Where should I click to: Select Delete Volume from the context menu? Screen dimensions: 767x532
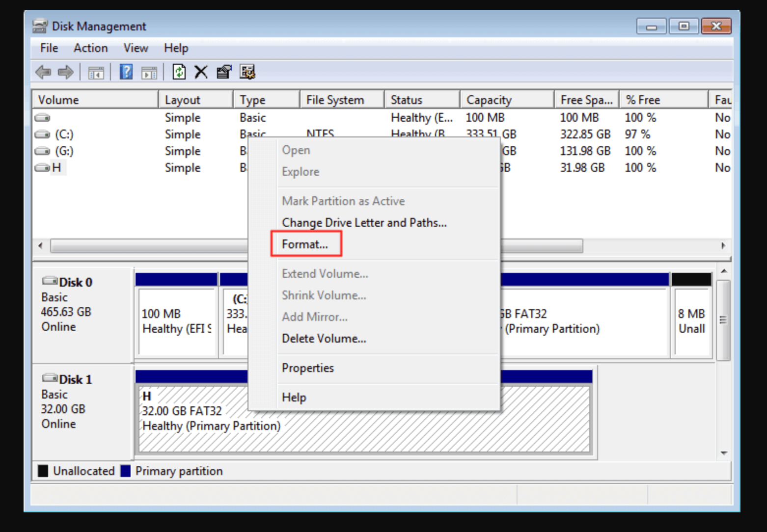[x=324, y=338]
